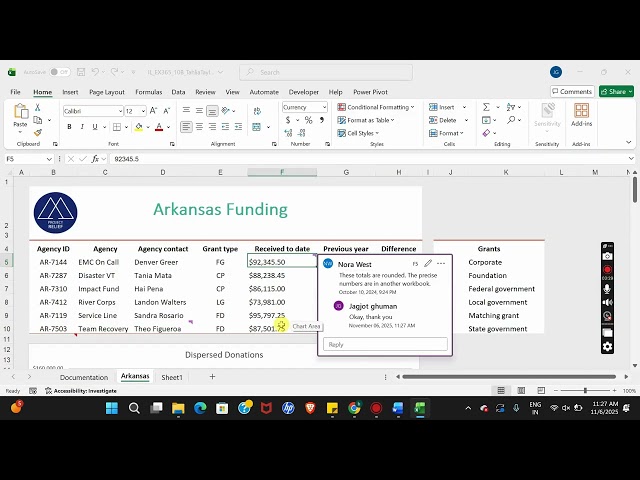Screen dimensions: 640x480
Task: Toggle Italic formatting
Action: pyautogui.click(x=82, y=127)
